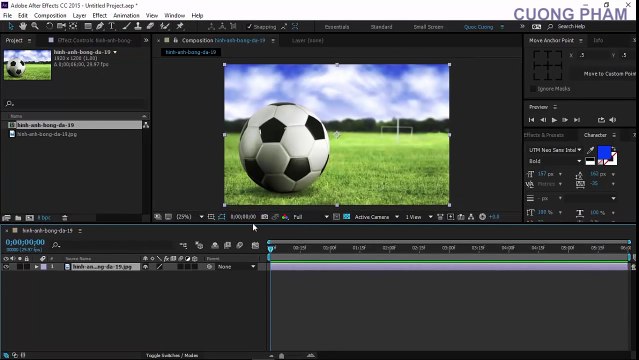Toggle the Quality switch on layer 1
Screen dimensions: 639x360
tap(159, 267)
